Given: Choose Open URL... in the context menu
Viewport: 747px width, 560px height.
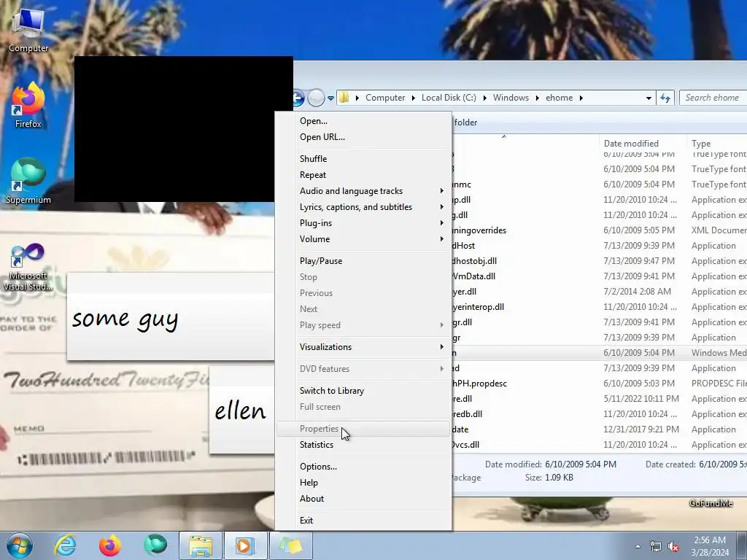Looking at the screenshot, I should (363, 137).
